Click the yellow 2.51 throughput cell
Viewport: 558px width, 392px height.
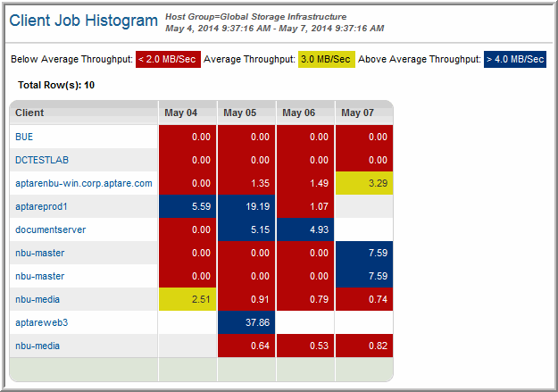(187, 299)
